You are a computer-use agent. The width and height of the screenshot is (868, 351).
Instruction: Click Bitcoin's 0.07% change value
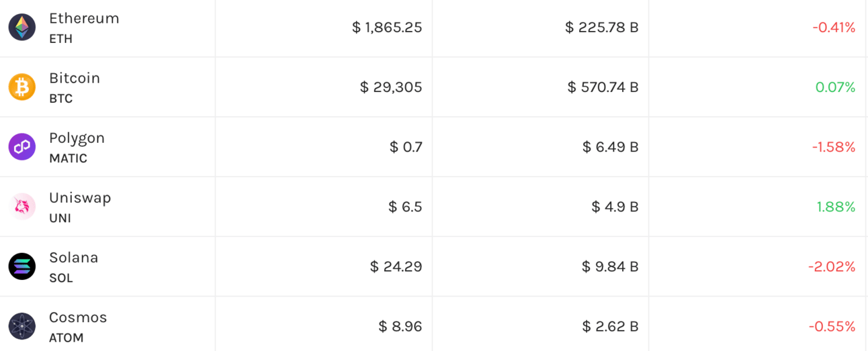pyautogui.click(x=835, y=87)
